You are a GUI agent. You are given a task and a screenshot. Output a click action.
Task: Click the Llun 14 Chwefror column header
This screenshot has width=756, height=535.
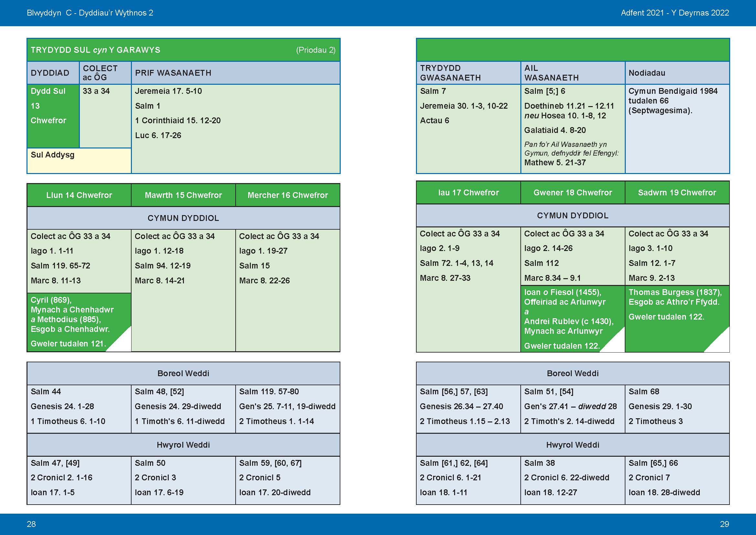pyautogui.click(x=79, y=195)
